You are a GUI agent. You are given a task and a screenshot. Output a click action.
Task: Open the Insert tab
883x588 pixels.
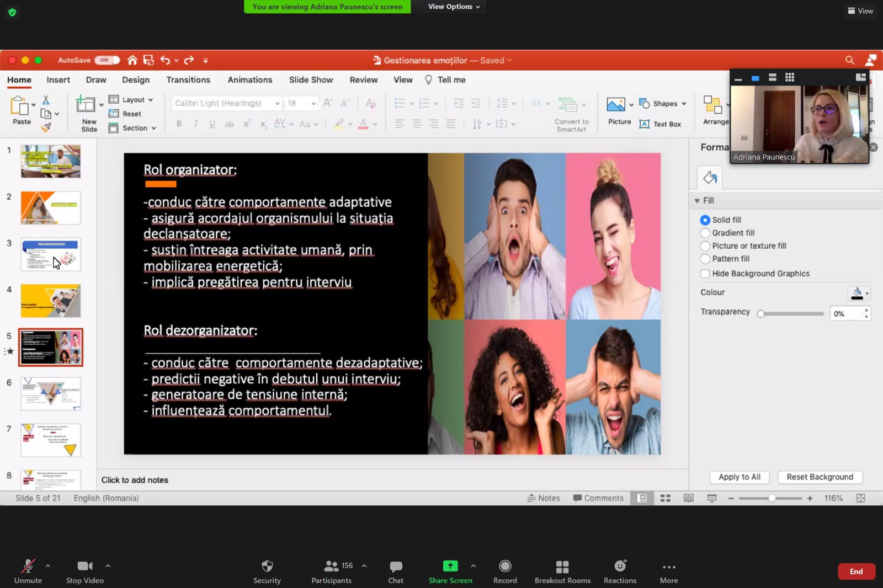58,80
